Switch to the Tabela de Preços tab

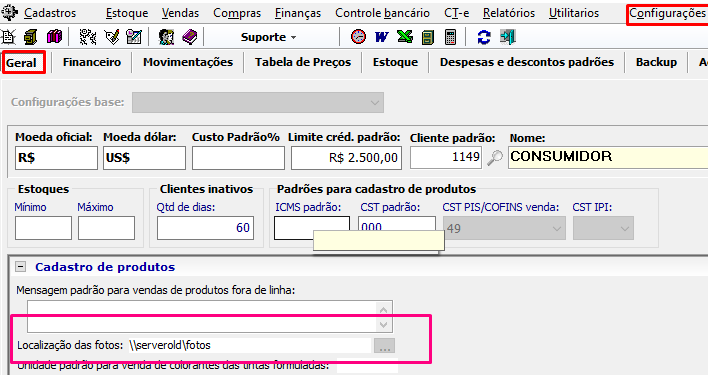point(303,62)
